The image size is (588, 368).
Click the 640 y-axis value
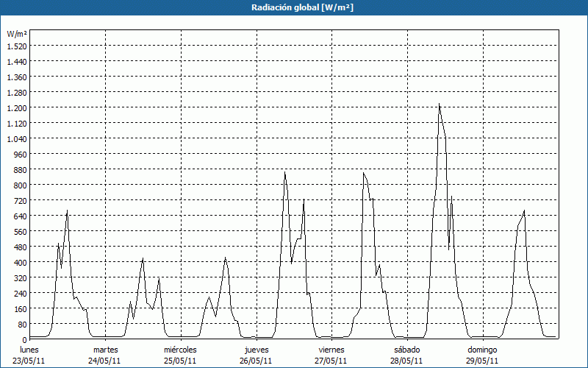[x=21, y=216]
